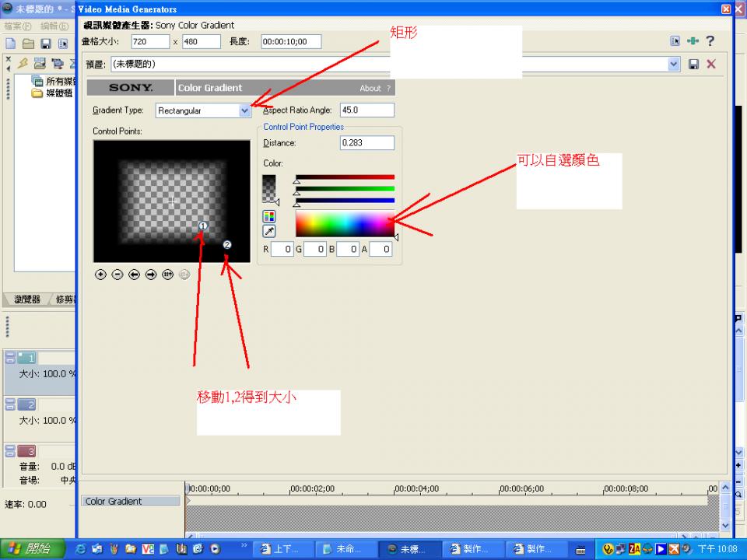Screen dimensions: 747x560
Task: Click the Distance field 0.283
Action: tap(366, 143)
